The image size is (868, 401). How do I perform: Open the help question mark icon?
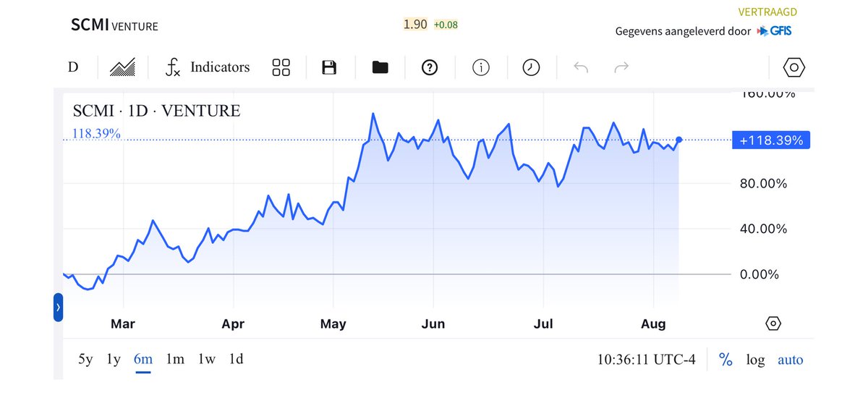coord(430,67)
